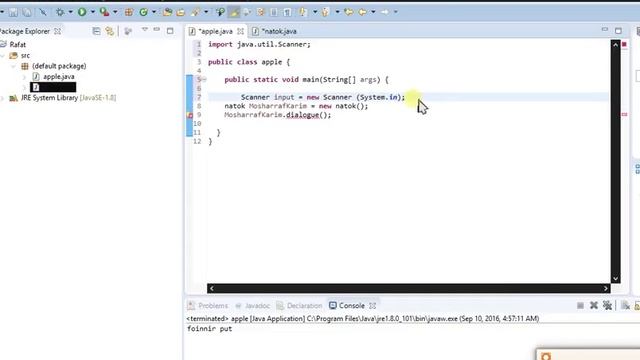Maximize the editor area

[618, 31]
